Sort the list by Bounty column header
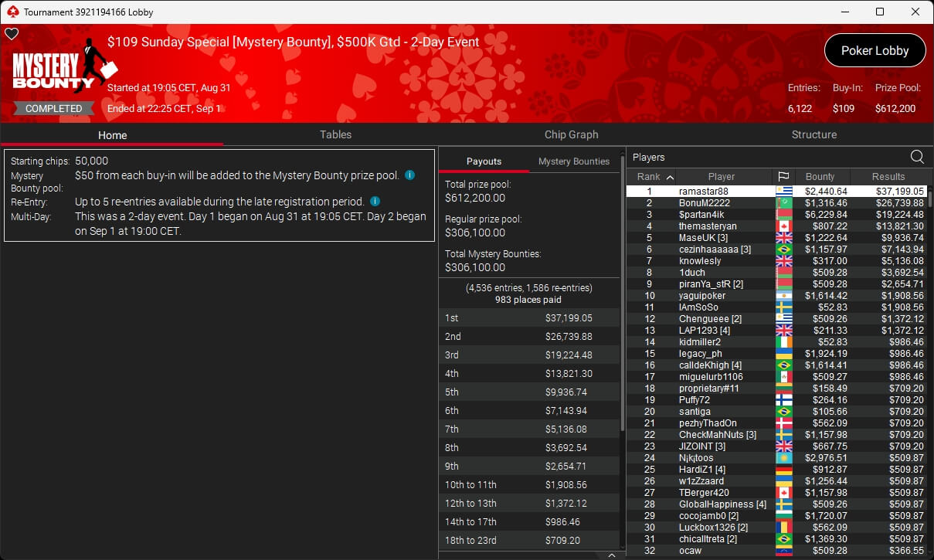Screen dimensions: 934x560 tap(820, 177)
